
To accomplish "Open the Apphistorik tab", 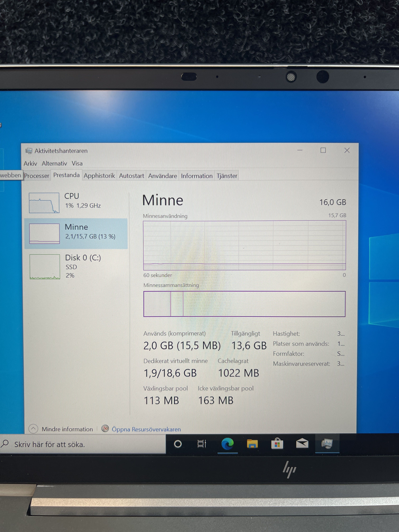I will (99, 176).
